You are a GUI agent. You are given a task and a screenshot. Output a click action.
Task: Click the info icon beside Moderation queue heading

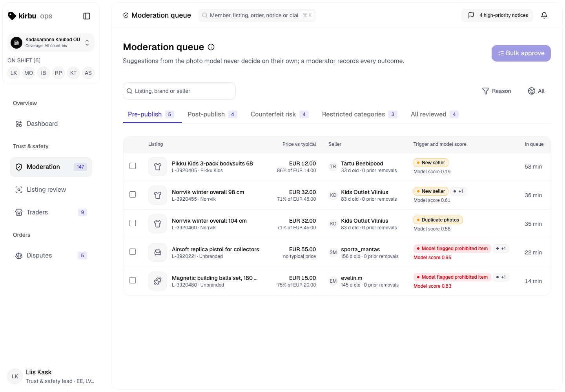211,47
